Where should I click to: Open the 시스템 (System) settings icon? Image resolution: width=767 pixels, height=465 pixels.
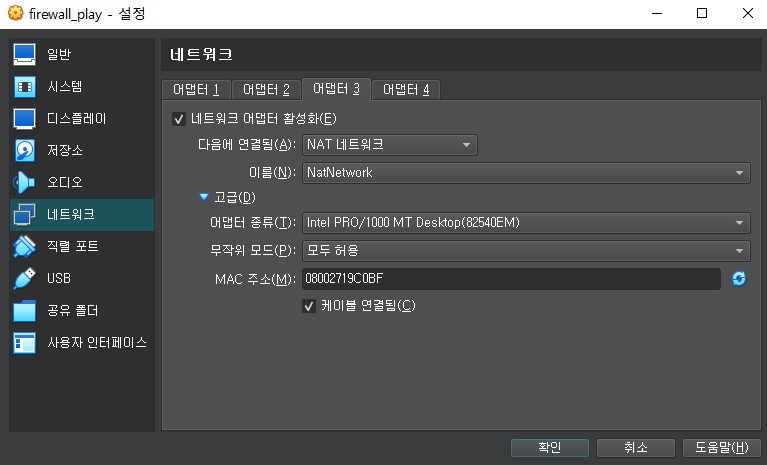pos(24,87)
